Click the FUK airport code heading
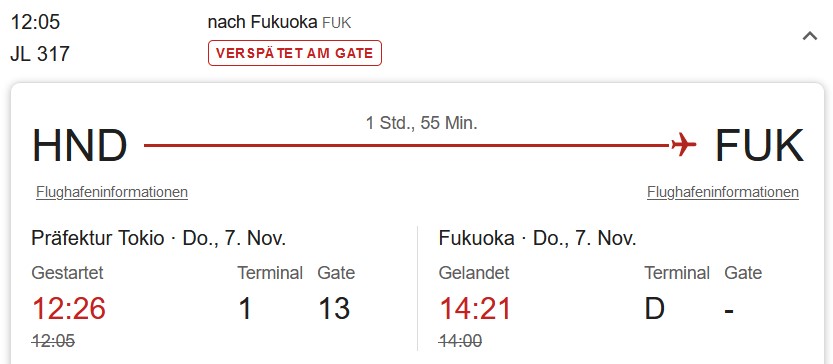Viewport: 833px width, 364px height. [759, 146]
